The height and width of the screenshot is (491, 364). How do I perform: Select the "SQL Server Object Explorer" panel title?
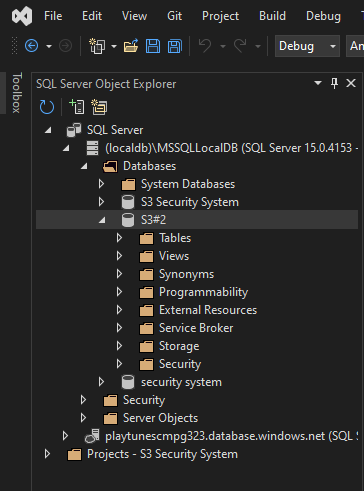106,84
